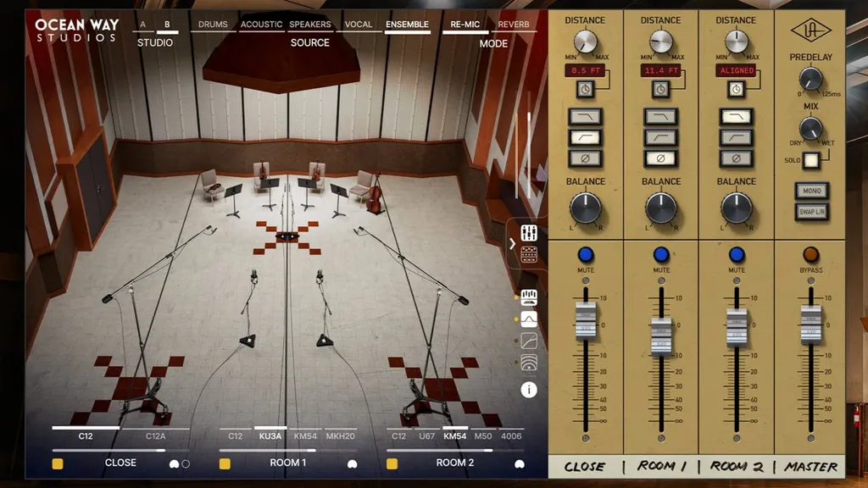Enable the Solo button under Mix
868x488 pixels.
[x=811, y=159]
